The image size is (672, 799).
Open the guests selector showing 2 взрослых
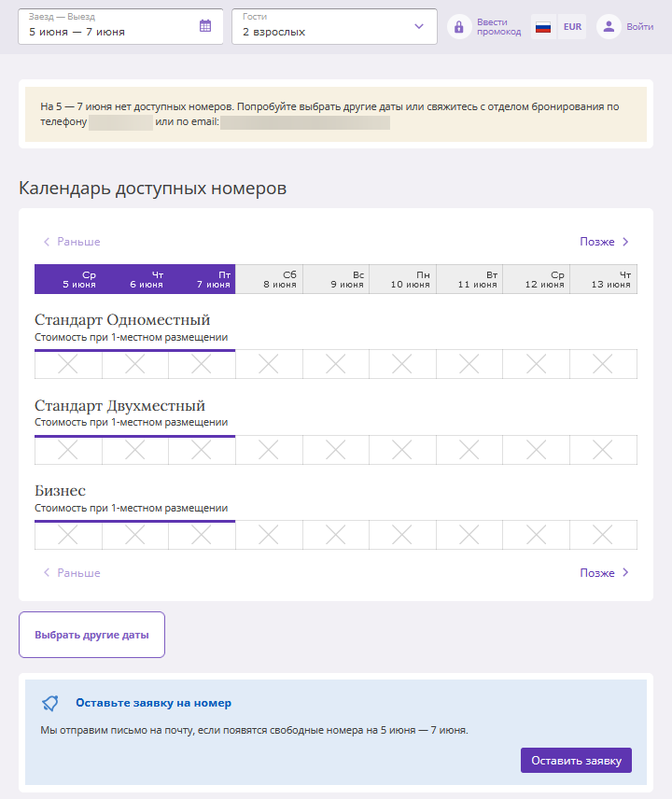335,26
